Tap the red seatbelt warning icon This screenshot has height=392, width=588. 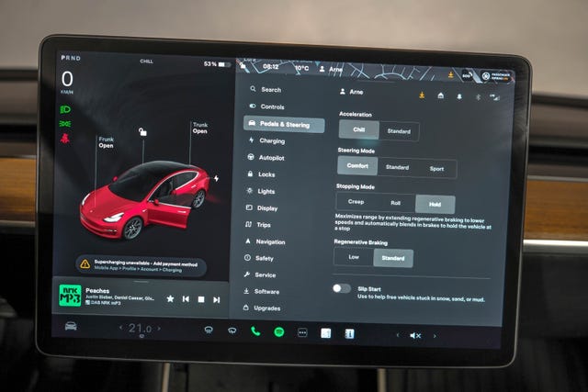pyautogui.click(x=65, y=139)
